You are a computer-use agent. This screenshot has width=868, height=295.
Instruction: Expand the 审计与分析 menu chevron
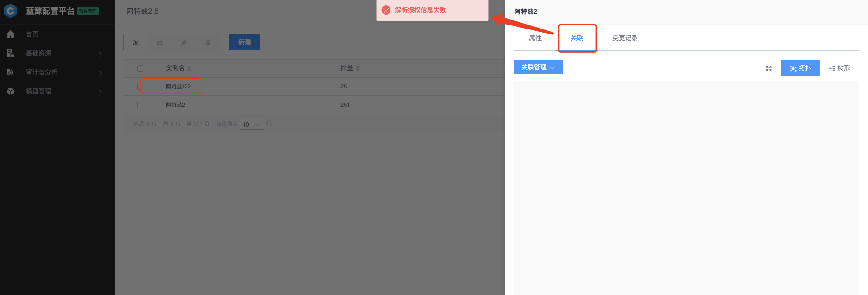(x=100, y=73)
